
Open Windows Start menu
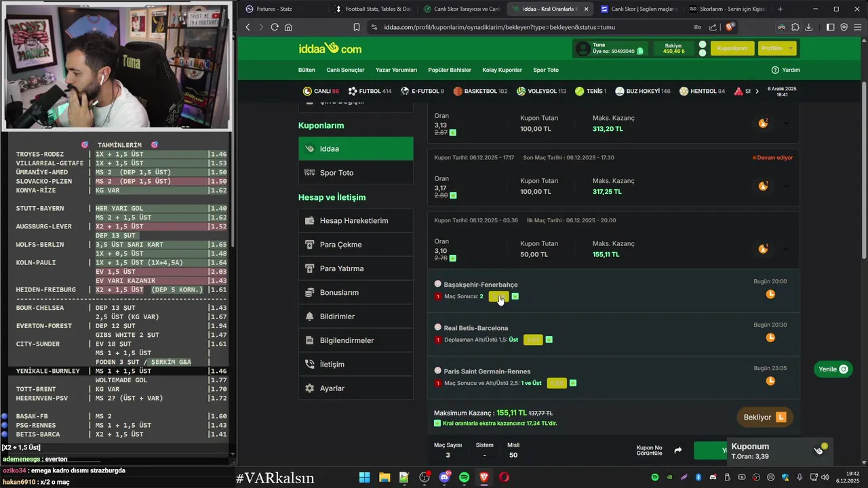click(x=364, y=477)
